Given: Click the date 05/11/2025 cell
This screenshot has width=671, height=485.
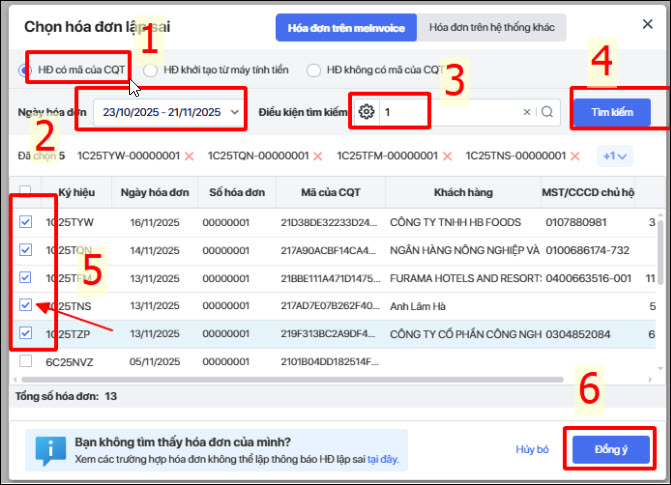Looking at the screenshot, I should 154,362.
